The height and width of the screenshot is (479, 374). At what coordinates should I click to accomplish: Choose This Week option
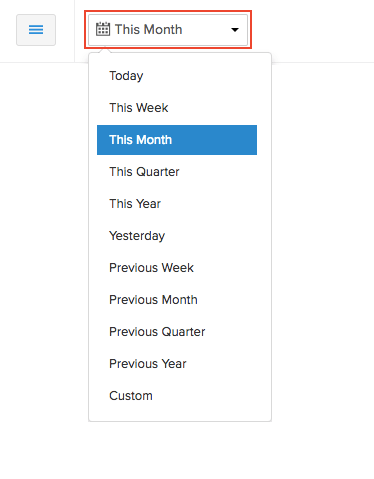[x=177, y=108]
